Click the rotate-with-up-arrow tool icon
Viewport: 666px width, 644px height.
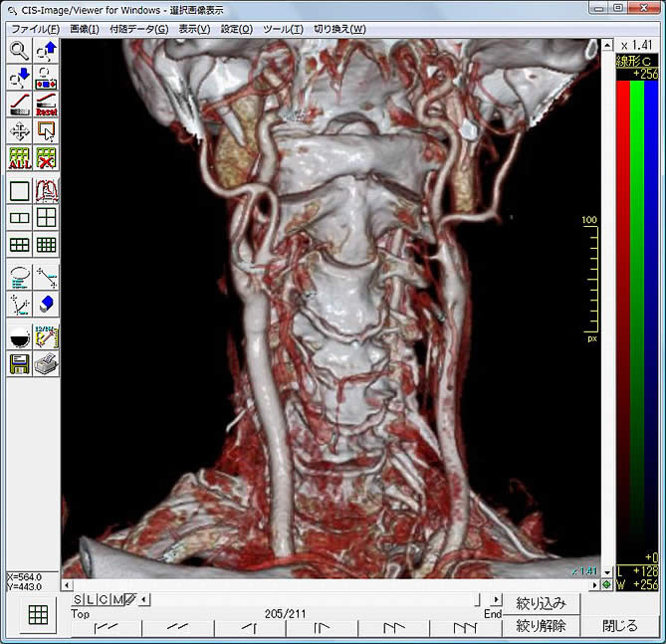pos(47,52)
